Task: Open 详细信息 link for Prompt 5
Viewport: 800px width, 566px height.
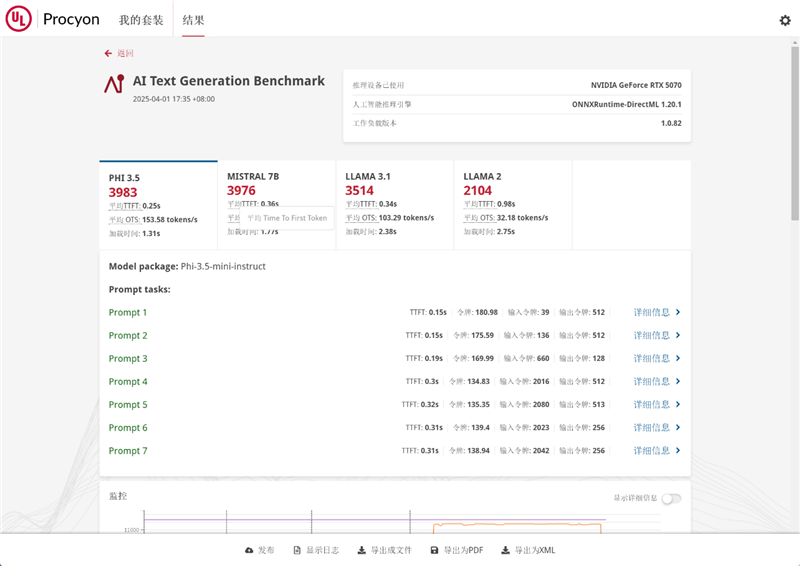Action: 652,404
